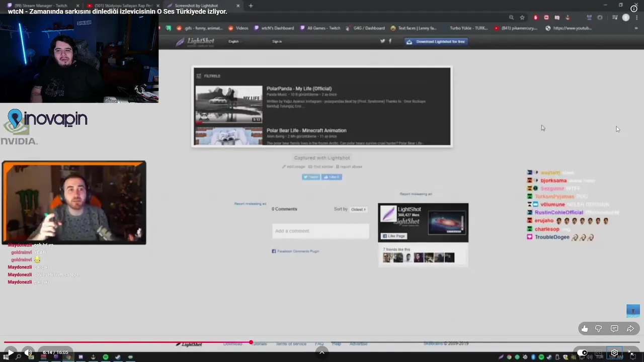This screenshot has height=362, width=644.
Task: Click report abuse link
Action: click(x=349, y=166)
